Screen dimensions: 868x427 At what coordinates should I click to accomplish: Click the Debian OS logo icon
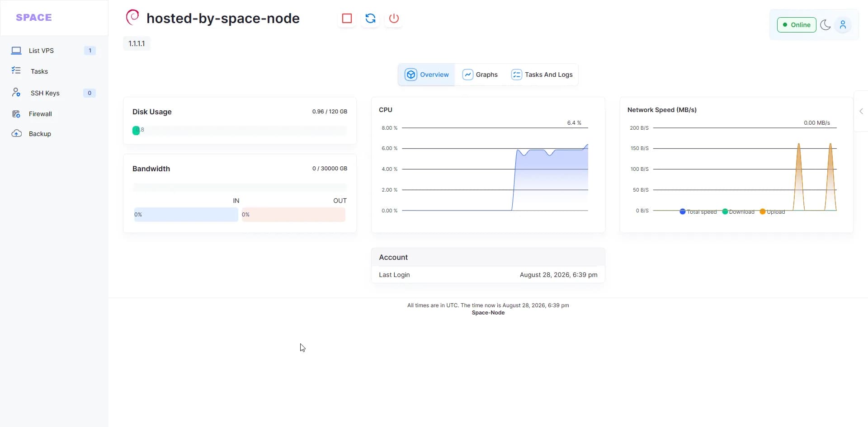132,17
